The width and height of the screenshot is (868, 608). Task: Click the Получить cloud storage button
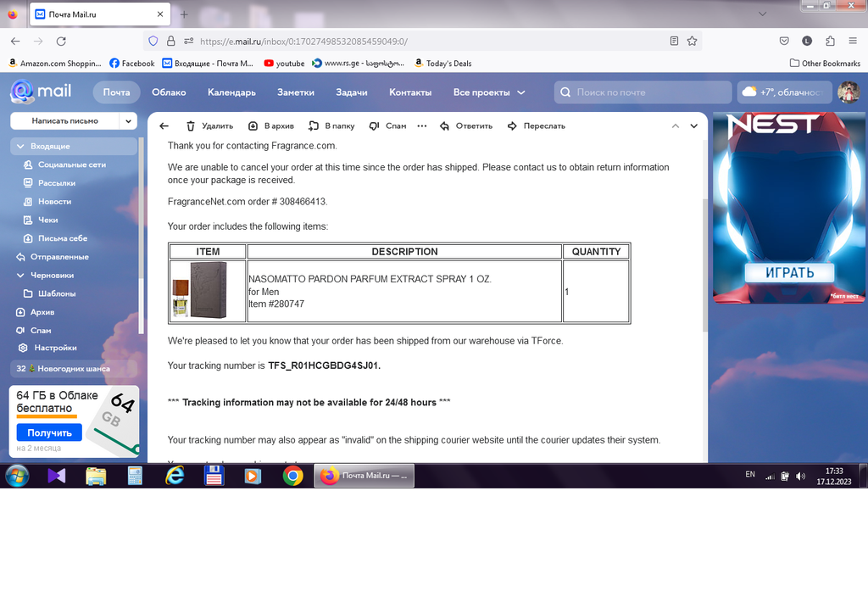49,432
